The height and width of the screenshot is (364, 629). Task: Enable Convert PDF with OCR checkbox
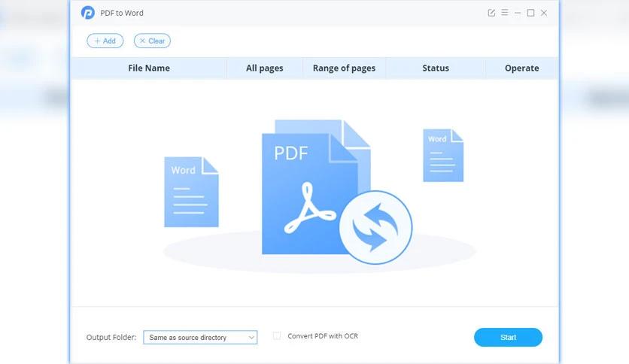(277, 336)
